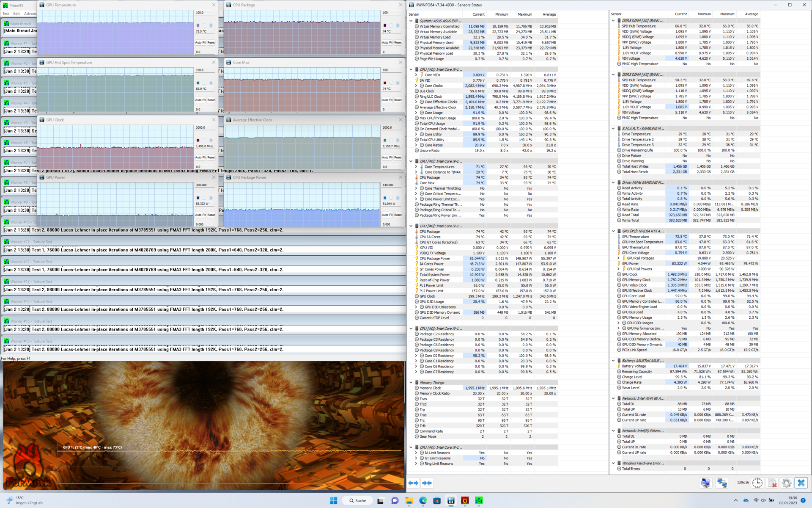Viewport: 812px width, 508px height.
Task: Collapse the Memory Timings sensor group
Action: tap(411, 383)
